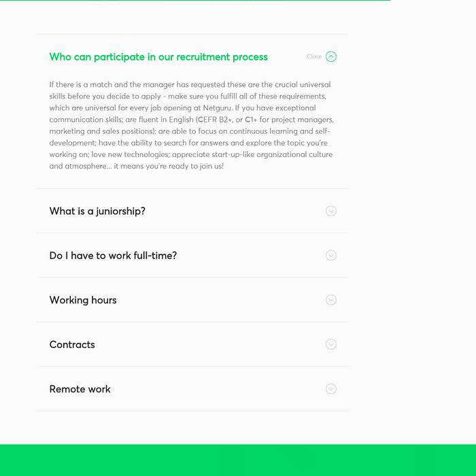The width and height of the screenshot is (476, 476).
Task: Select the 'Who can participate in our recruitment process' heading
Action: point(158,57)
